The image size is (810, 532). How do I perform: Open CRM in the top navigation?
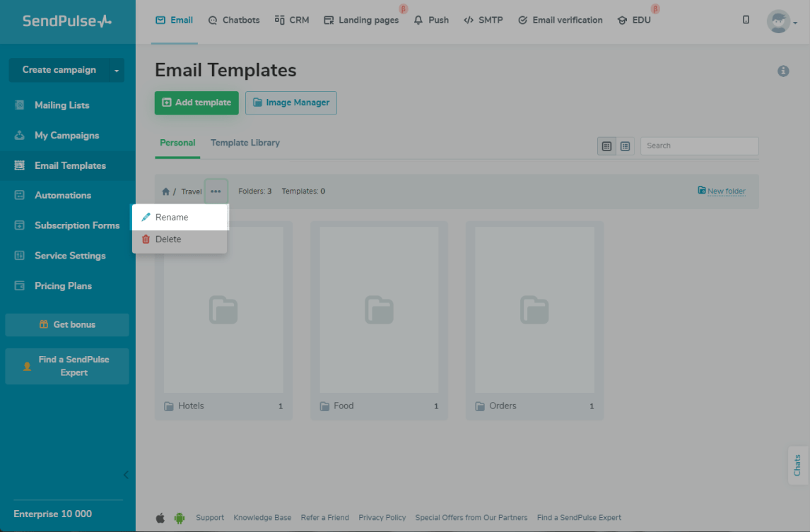coord(292,20)
